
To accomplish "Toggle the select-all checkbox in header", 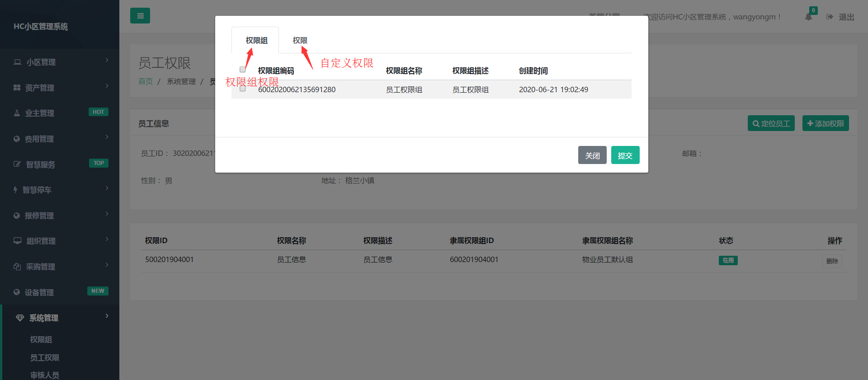I will (x=243, y=70).
